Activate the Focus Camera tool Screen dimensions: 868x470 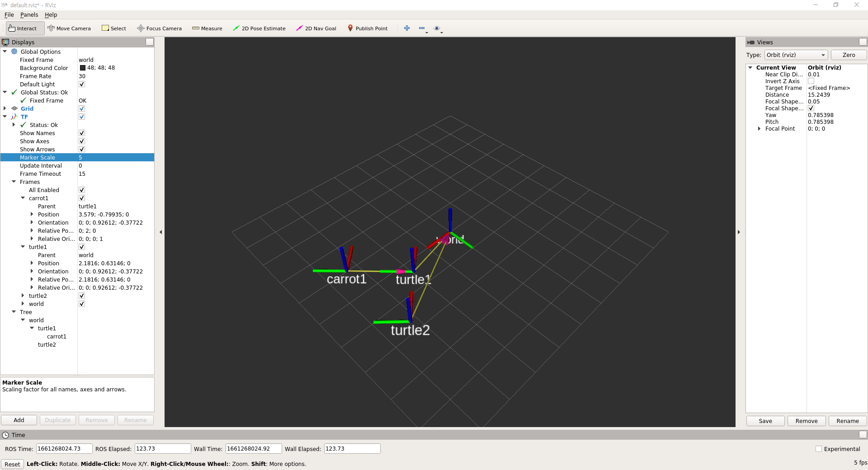click(x=159, y=28)
